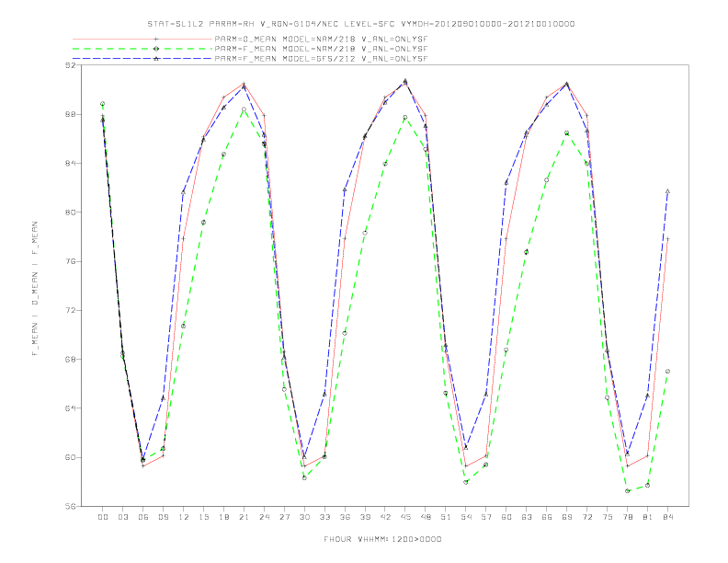The height and width of the screenshot is (563, 728).
Task: Click y-axis tick value 68
Action: coord(70,360)
